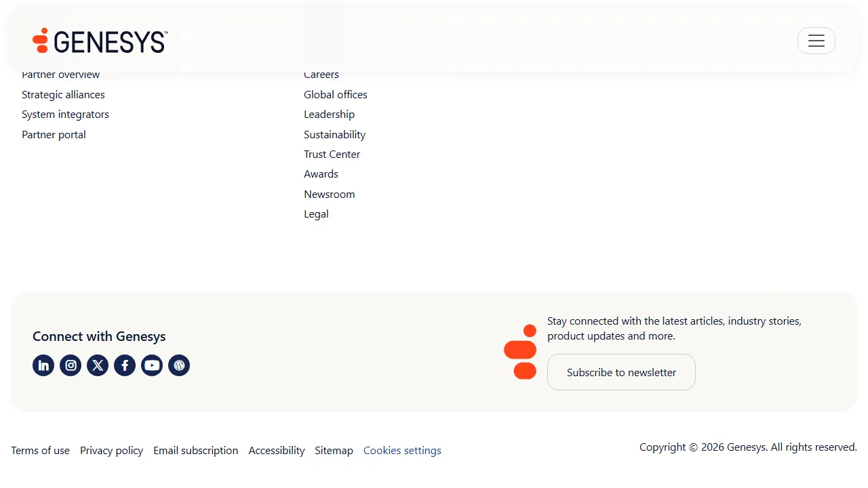Open the Trust Center
The height and width of the screenshot is (488, 868).
pos(332,154)
